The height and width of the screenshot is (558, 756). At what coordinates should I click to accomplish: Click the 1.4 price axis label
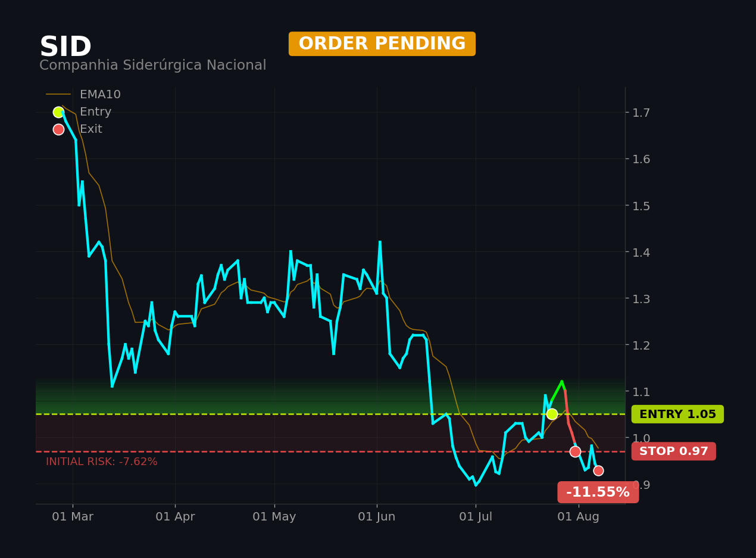(641, 252)
